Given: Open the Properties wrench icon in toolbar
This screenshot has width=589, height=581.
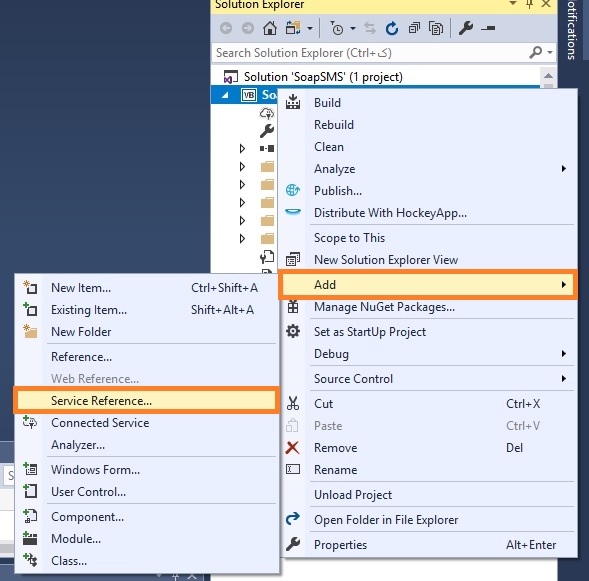Looking at the screenshot, I should click(466, 28).
